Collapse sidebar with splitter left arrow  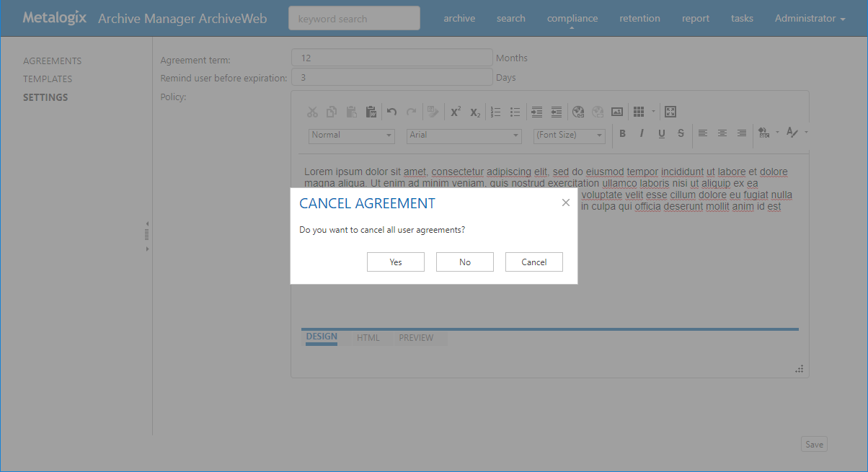pos(147,223)
